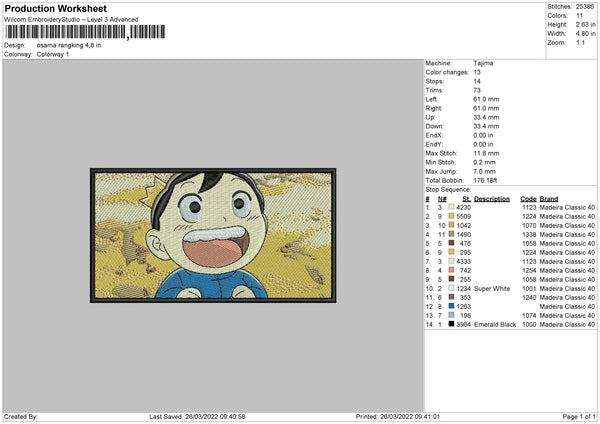The width and height of the screenshot is (600, 424).
Task: Click the Created By label
Action: (x=21, y=416)
